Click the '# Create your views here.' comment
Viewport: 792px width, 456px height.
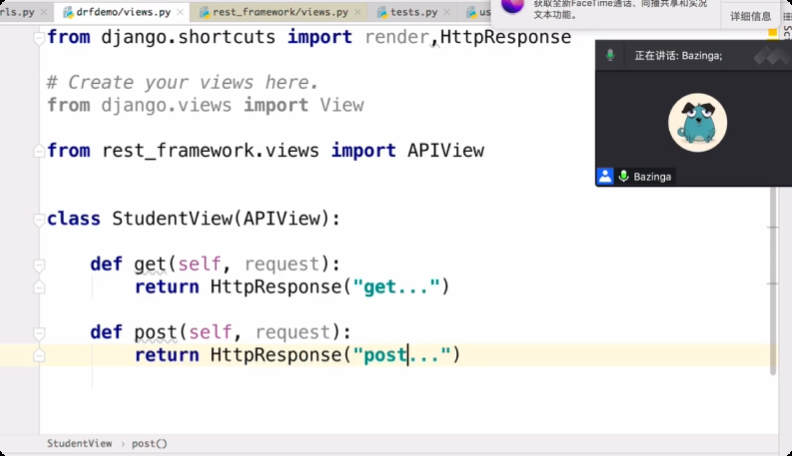point(183,82)
